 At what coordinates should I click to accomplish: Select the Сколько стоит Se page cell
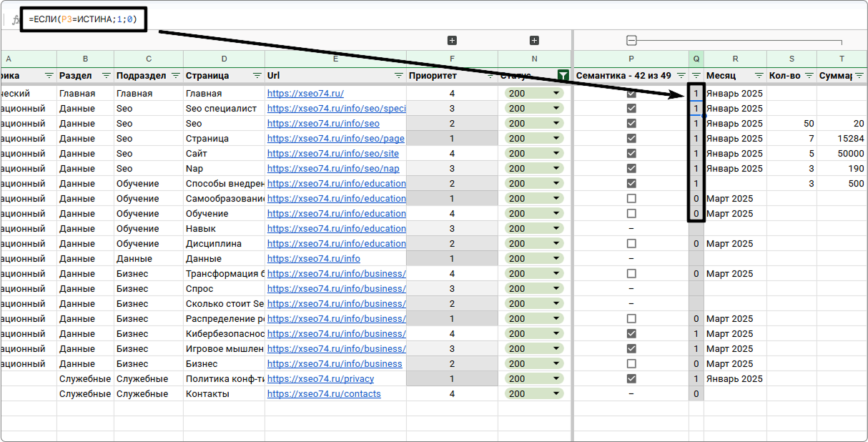(224, 303)
